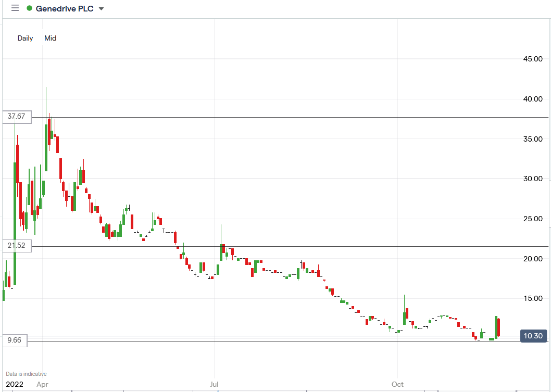Click the 35.00 price axis label
Image resolution: width=551 pixels, height=392 pixels.
point(533,139)
